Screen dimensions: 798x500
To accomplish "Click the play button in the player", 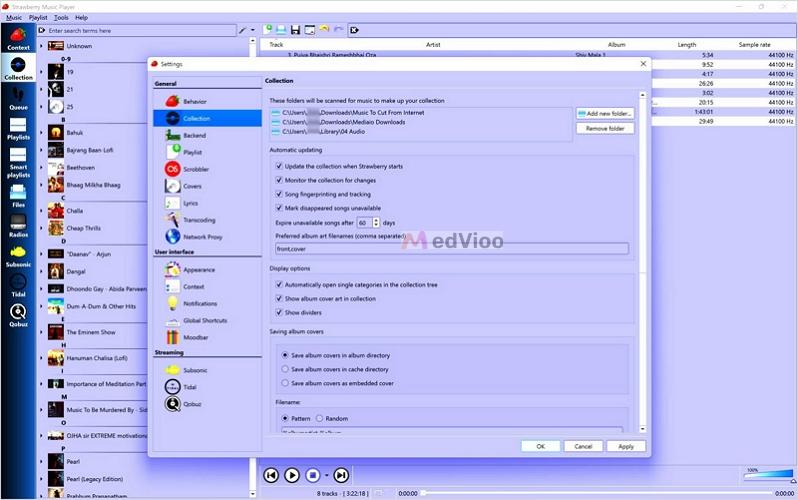I will [x=292, y=475].
